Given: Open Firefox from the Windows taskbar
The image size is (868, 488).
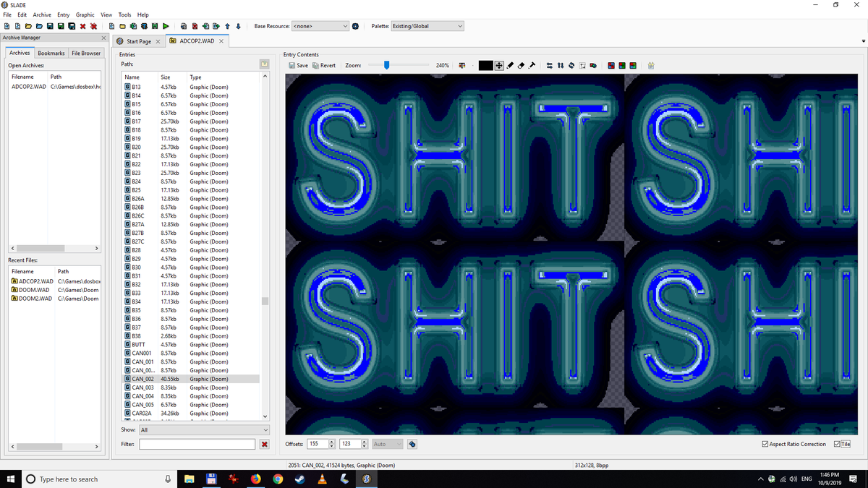Looking at the screenshot, I should point(256,479).
